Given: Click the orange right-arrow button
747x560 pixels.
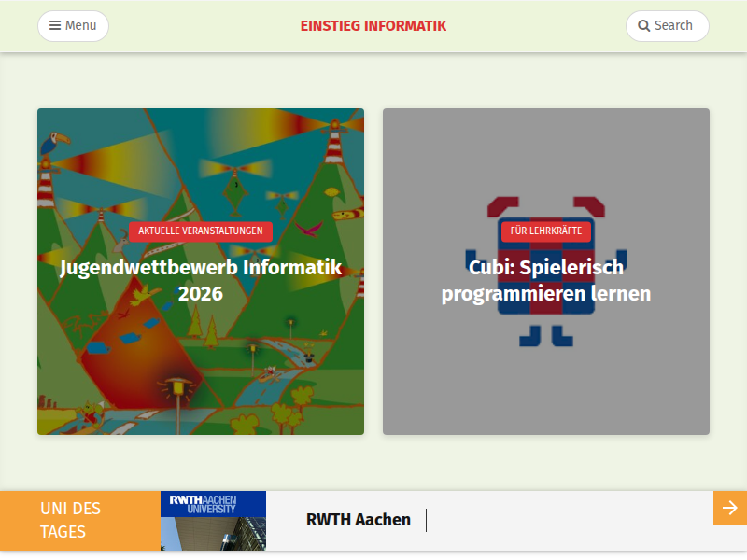Looking at the screenshot, I should [730, 508].
